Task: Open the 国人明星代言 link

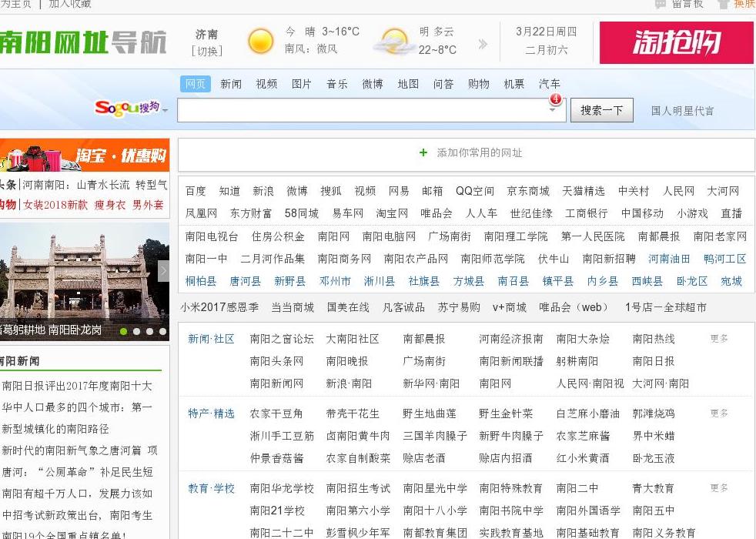Action: point(682,111)
